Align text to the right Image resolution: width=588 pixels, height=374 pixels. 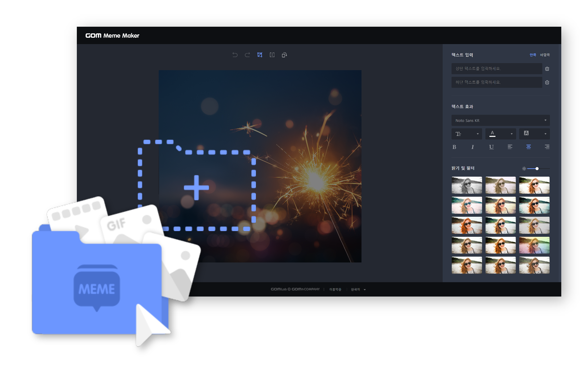pos(547,147)
